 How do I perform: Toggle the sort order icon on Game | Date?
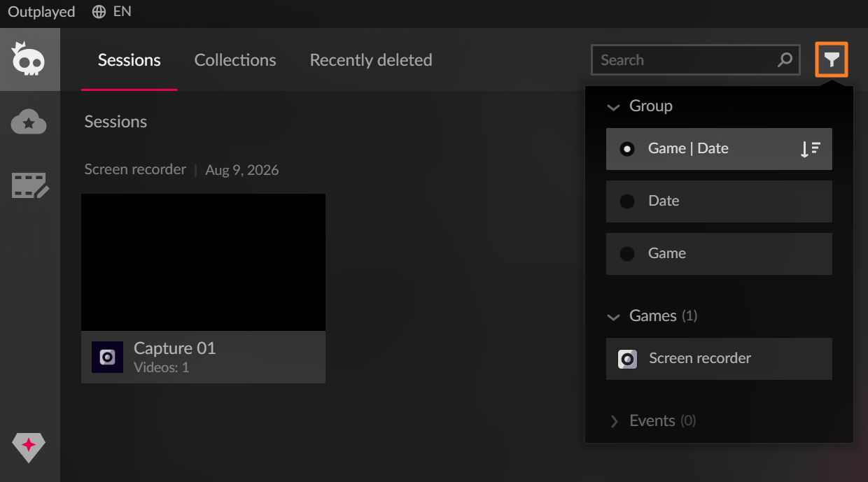[x=811, y=148]
